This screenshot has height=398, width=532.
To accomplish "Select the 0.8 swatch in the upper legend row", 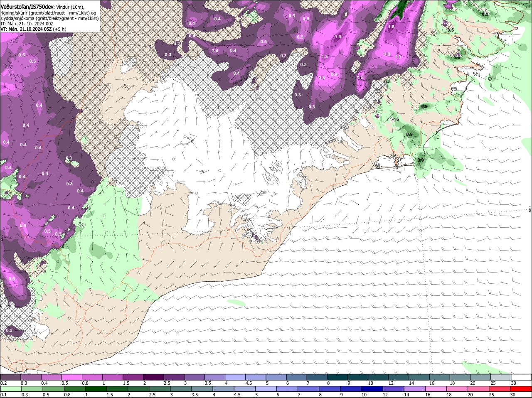I will pyautogui.click(x=92, y=377).
